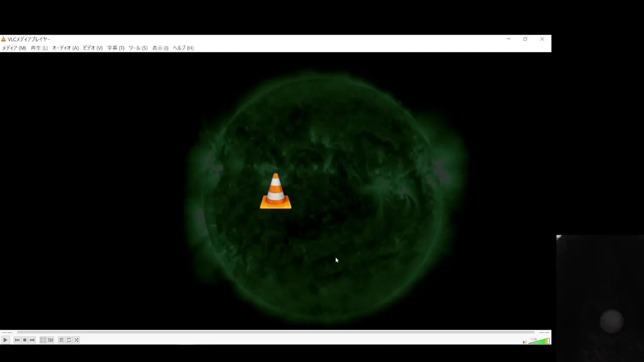Open the ヘルプ (H) menu
The height and width of the screenshot is (362, 644).
pos(183,48)
